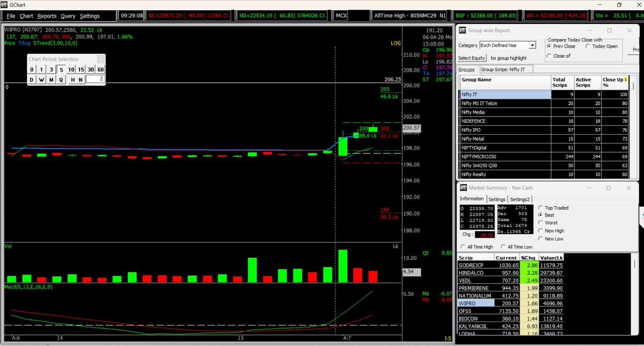This screenshot has height=346, width=644.
Task: Switch to Market Summary Settings tab
Action: tap(497, 199)
